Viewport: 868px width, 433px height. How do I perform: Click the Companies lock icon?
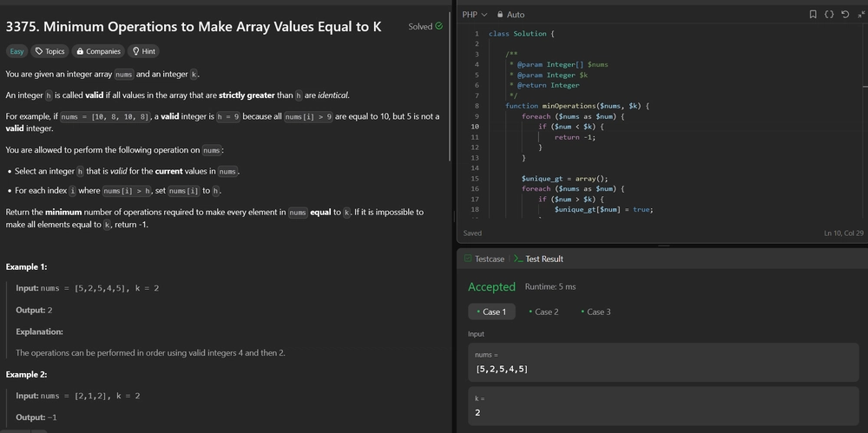pos(80,51)
